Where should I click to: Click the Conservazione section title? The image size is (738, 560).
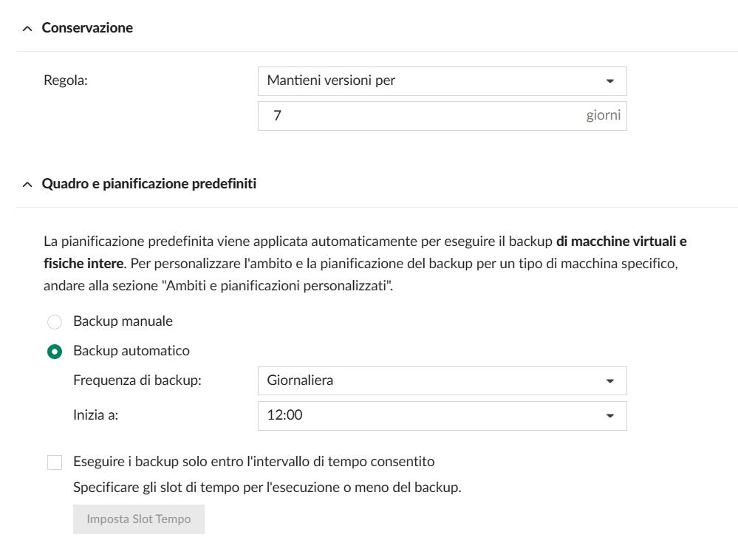tap(87, 28)
